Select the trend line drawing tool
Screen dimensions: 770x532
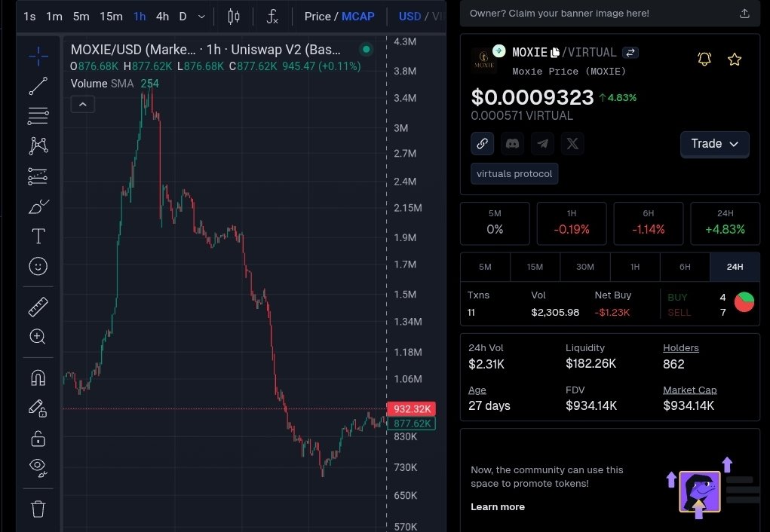tap(38, 86)
